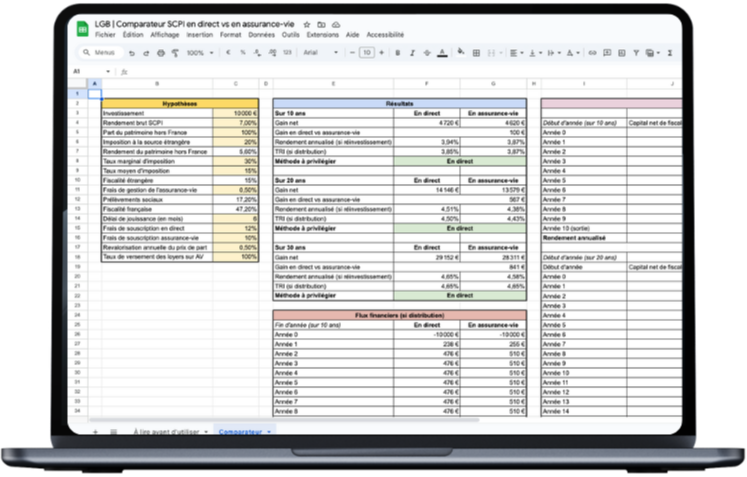Click the merge cells icon
This screenshot has width=747, height=477.
pos(491,53)
